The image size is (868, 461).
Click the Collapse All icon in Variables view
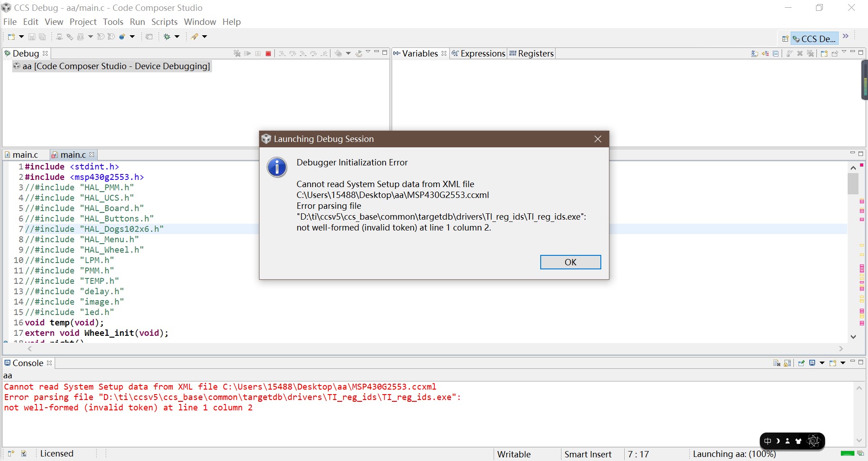point(776,53)
